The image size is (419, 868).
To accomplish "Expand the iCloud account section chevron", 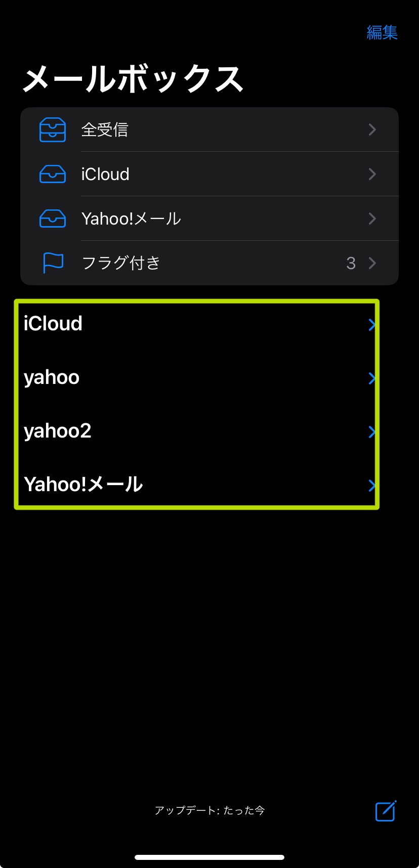I will click(x=372, y=325).
